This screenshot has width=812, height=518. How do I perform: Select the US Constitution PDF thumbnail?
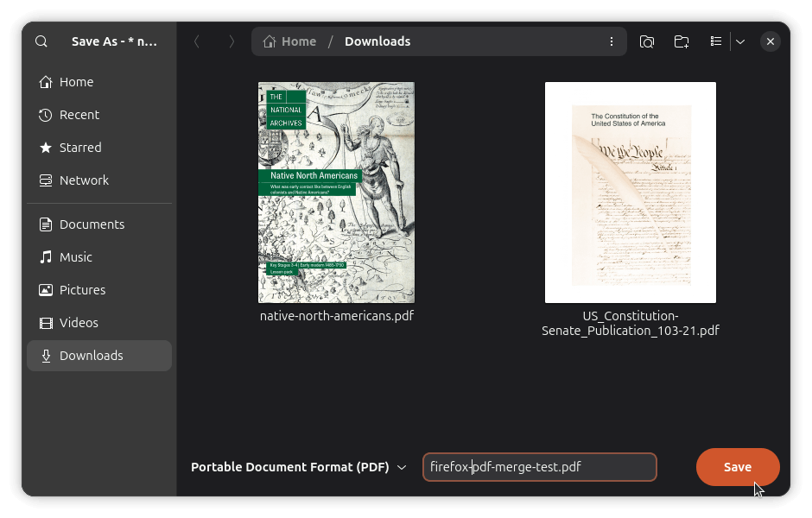coord(631,193)
